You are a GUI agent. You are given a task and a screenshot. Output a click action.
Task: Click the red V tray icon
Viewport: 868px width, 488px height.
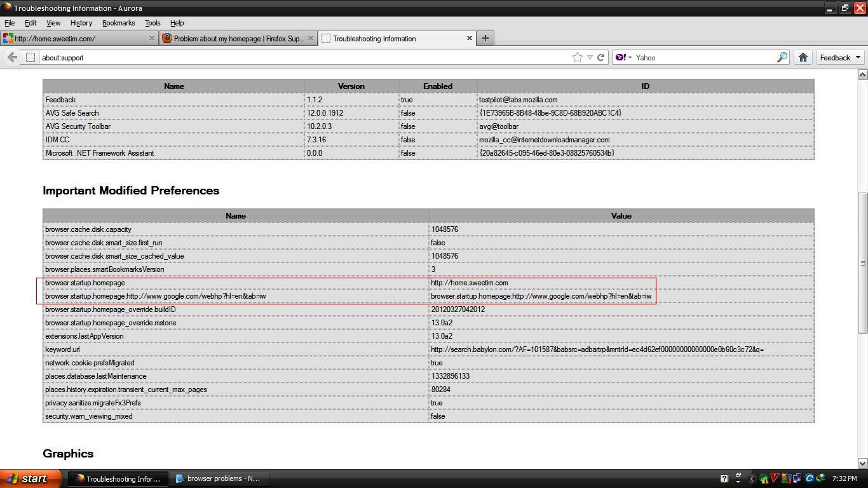pos(775,478)
